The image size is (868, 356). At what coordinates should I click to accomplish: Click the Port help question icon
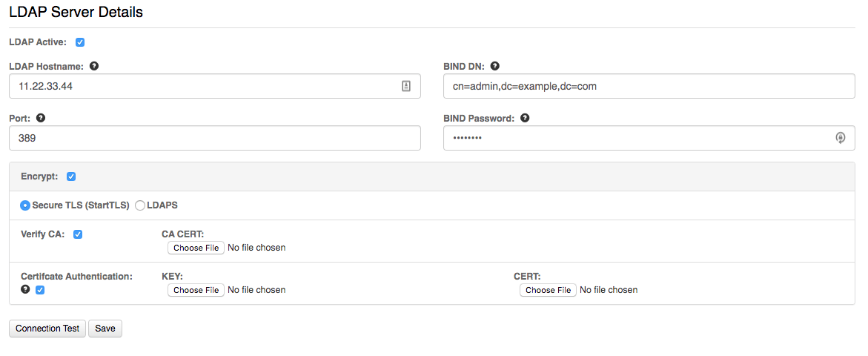click(x=41, y=118)
